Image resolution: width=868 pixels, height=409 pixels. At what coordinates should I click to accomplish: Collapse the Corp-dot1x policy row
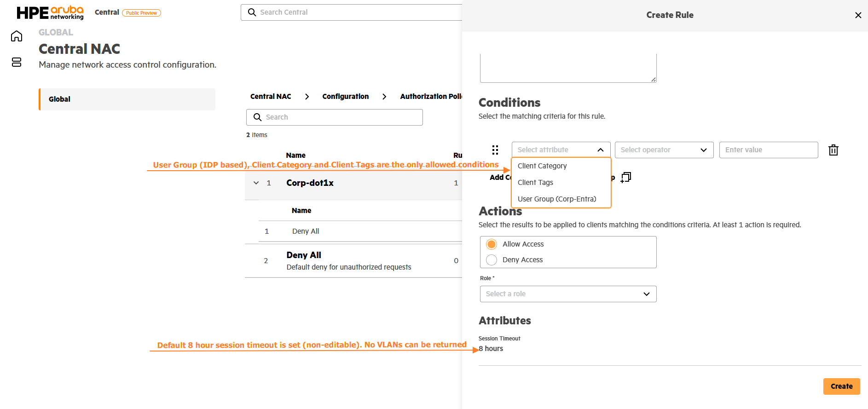point(256,183)
